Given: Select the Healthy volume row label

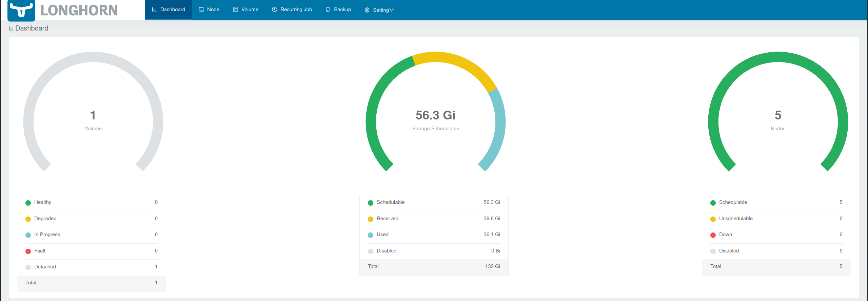Looking at the screenshot, I should pos(43,202).
